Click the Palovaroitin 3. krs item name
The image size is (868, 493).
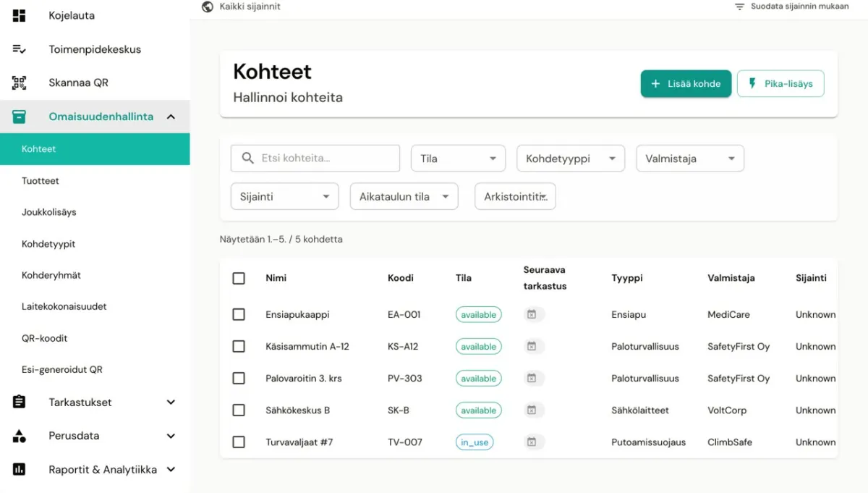[x=304, y=379]
